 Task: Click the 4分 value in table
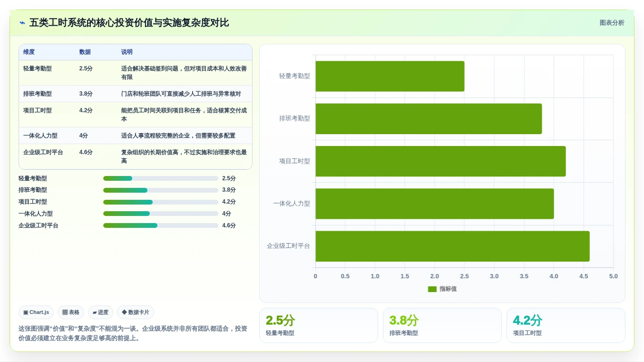pyautogui.click(x=84, y=136)
